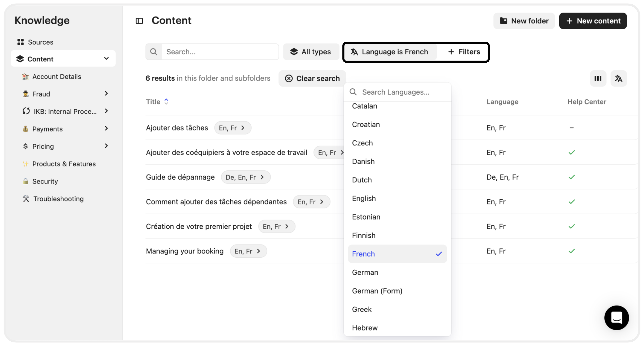Click the translate icon at top right
Viewport: 644px width, 346px height.
(618, 78)
